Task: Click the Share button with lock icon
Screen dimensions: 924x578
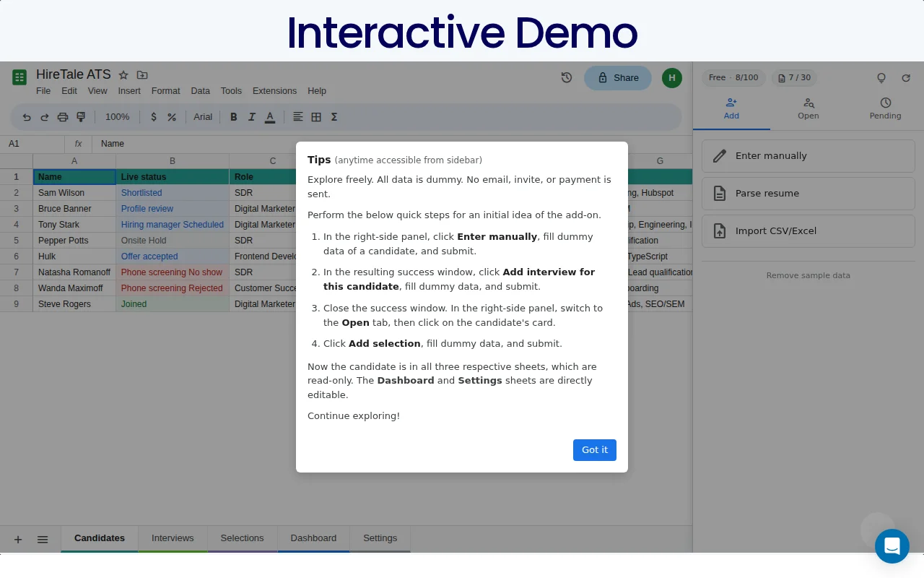Action: pos(618,78)
